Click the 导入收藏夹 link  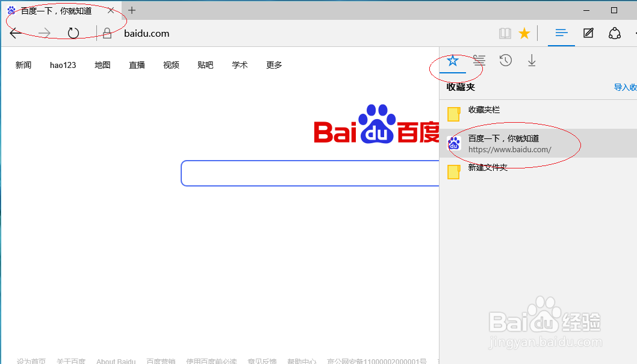tap(625, 87)
